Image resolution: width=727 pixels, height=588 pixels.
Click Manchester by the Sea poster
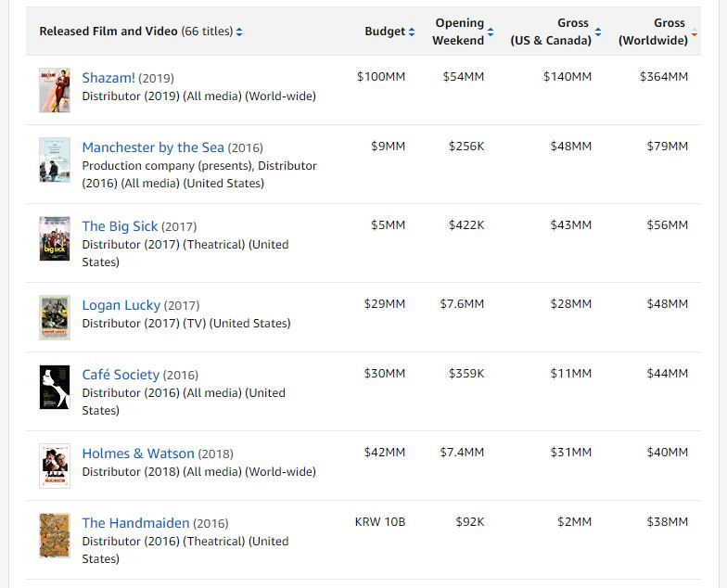tap(55, 160)
